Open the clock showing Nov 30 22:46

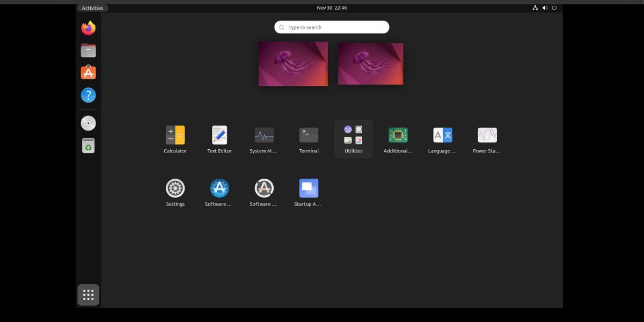[332, 8]
